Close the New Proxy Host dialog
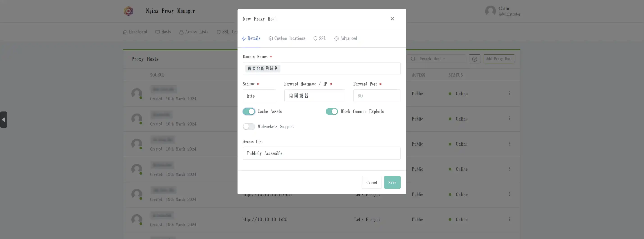Viewport: 644px width, 239px height. [x=392, y=19]
